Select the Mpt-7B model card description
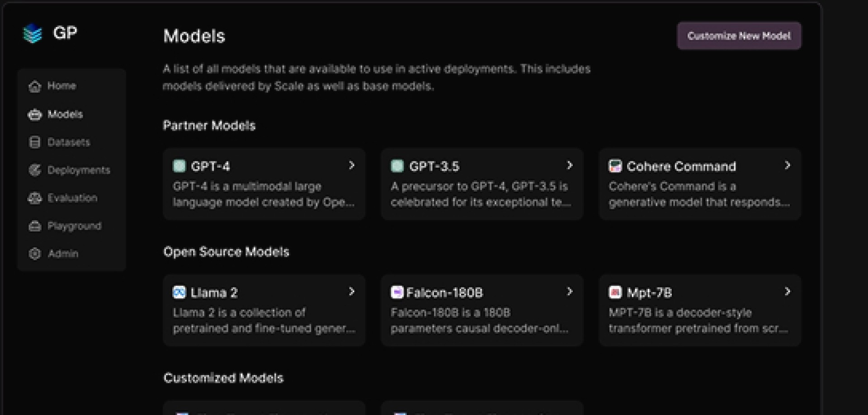 [x=698, y=321]
